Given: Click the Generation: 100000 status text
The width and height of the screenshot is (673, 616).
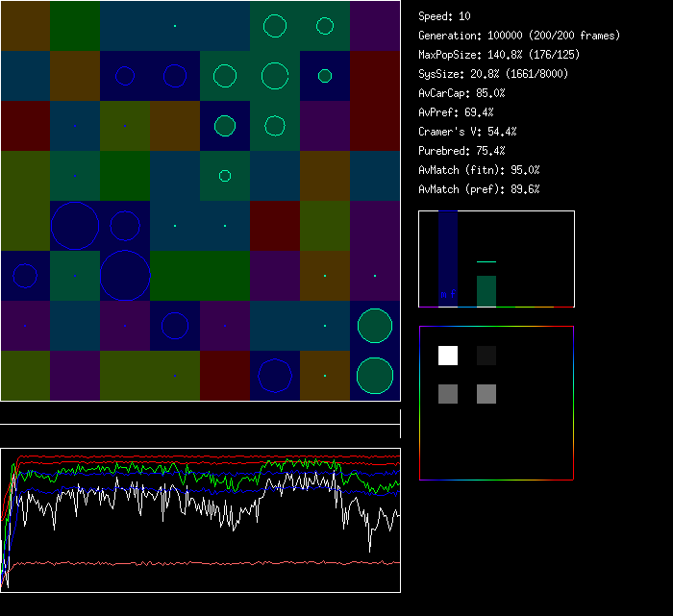Looking at the screenshot, I should [x=519, y=36].
